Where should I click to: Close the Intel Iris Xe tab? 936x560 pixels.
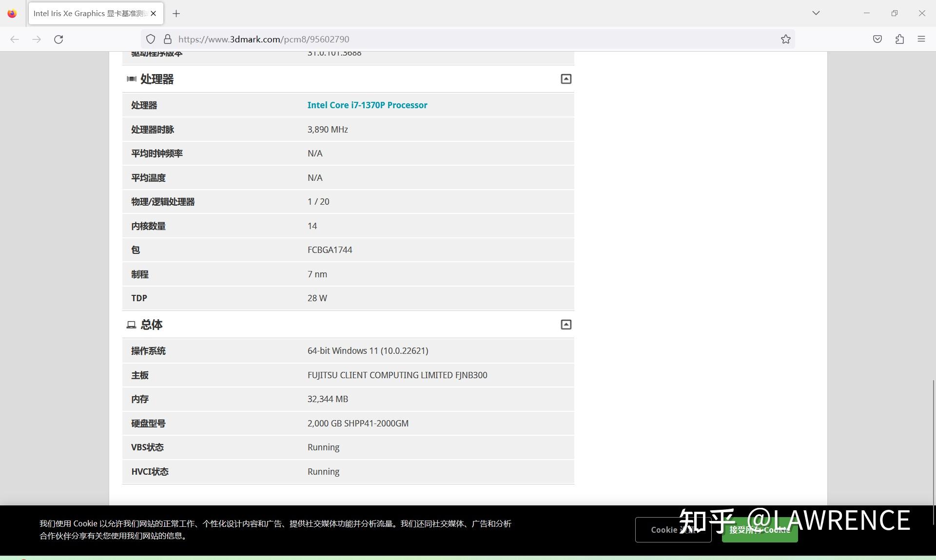(154, 14)
